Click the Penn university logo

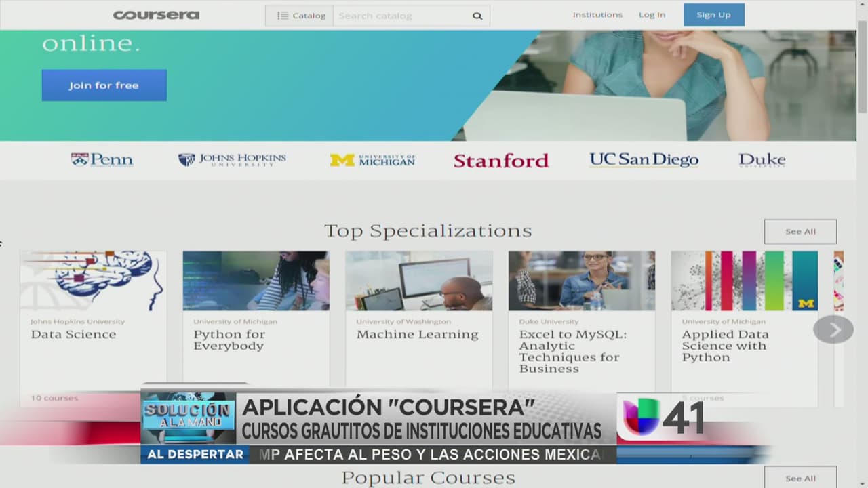[102, 160]
